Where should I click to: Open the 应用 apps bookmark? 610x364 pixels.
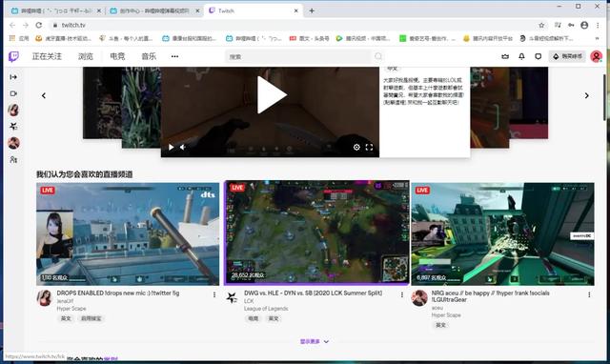point(19,38)
